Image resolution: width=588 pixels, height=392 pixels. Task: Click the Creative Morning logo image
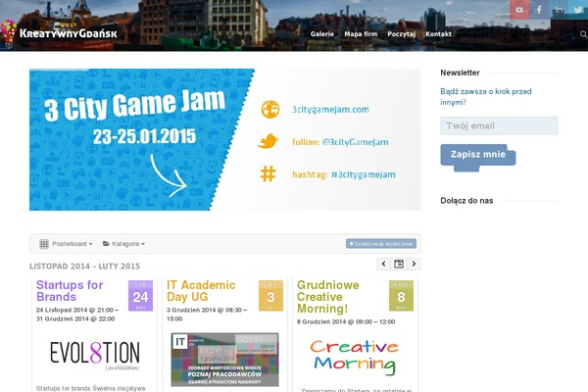tap(355, 357)
